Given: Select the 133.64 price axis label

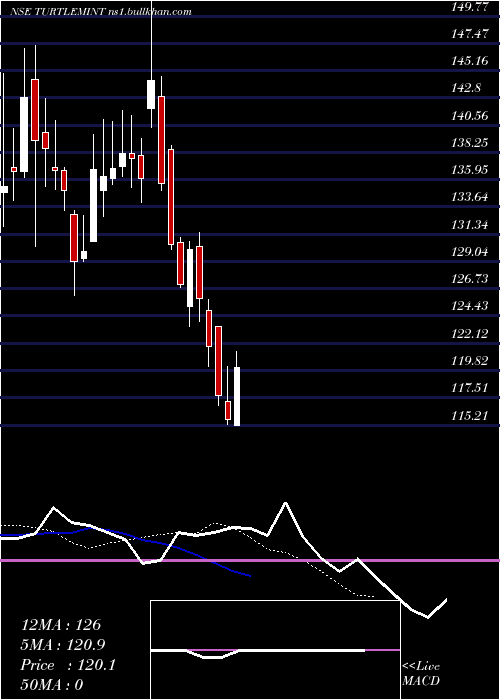Looking at the screenshot, I should [469, 197].
